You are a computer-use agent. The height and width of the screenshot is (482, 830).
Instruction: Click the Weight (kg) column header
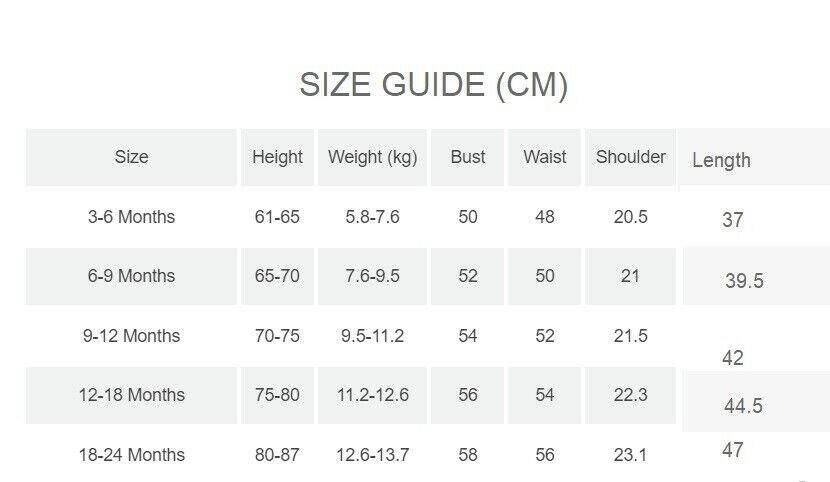coord(372,157)
